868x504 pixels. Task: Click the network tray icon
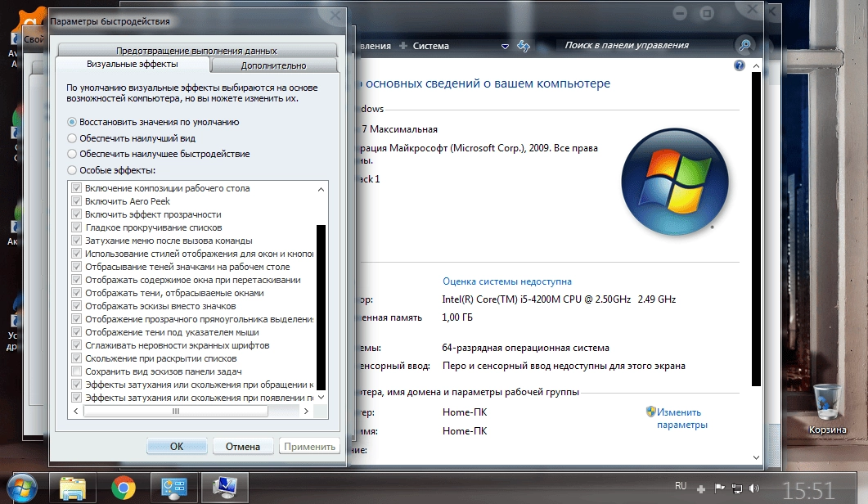(737, 488)
